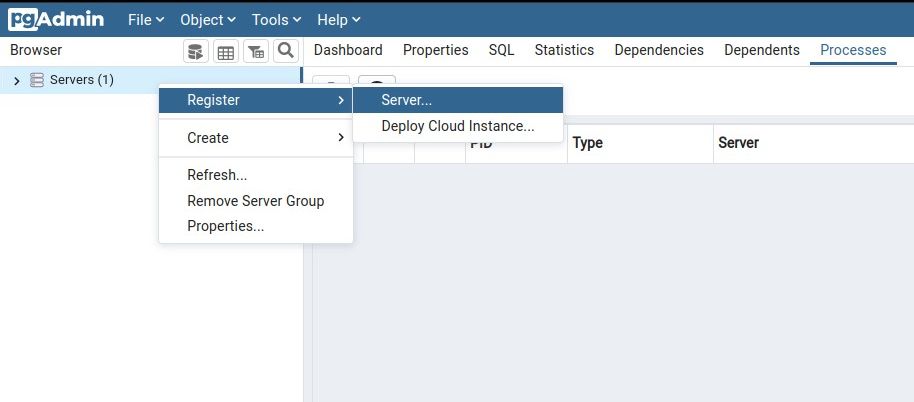Open the File menu dropdown
The width and height of the screenshot is (914, 402).
coord(145,20)
